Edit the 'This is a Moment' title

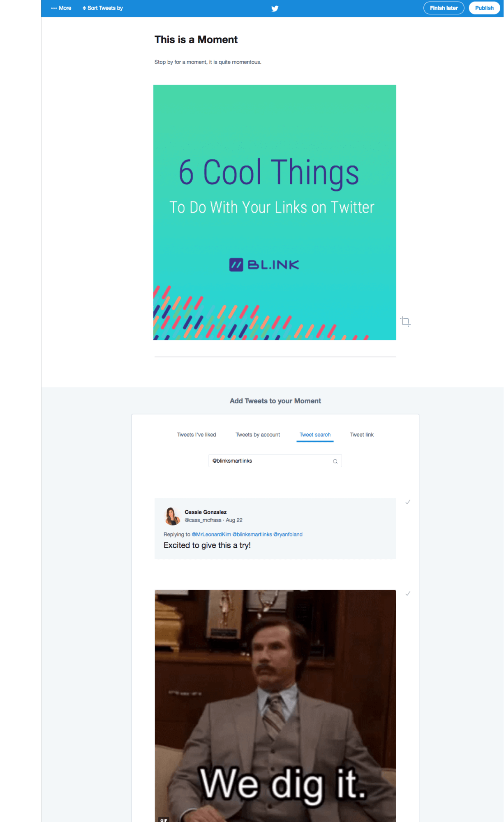pos(196,40)
